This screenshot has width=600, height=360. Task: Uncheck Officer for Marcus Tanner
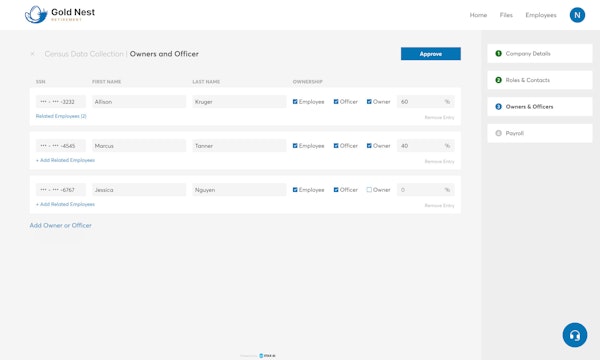point(336,146)
